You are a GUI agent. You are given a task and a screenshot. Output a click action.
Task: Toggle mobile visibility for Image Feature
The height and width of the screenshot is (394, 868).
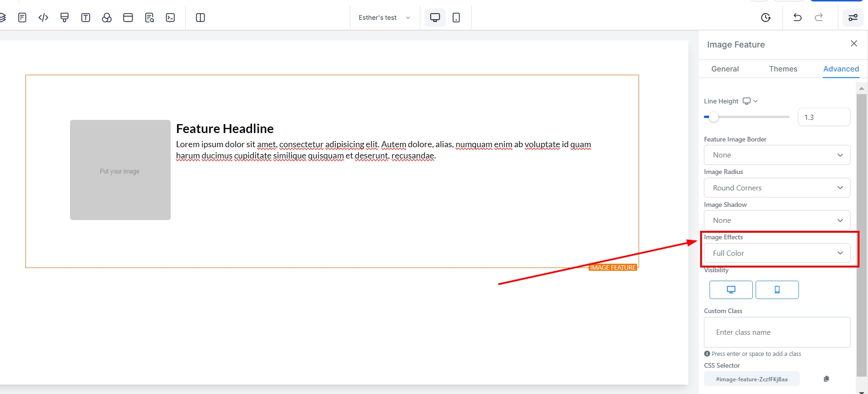tap(777, 290)
